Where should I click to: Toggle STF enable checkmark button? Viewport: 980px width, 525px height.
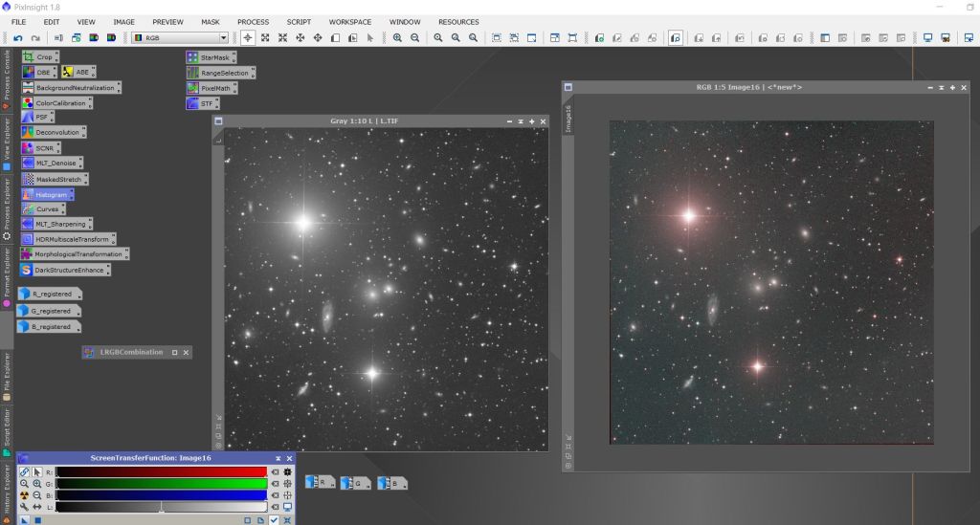(x=274, y=520)
